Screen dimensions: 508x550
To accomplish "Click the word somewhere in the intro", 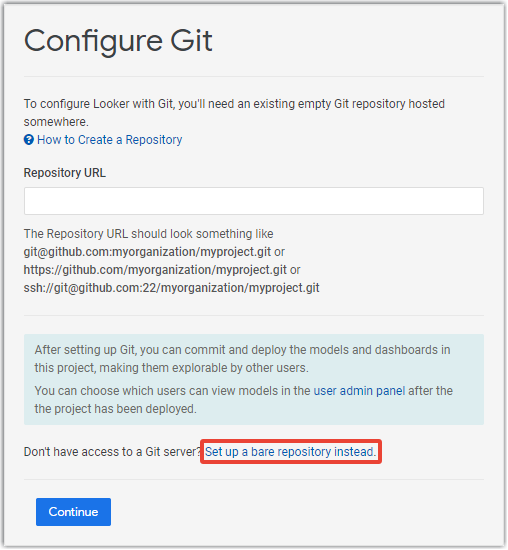I will coord(56,122).
